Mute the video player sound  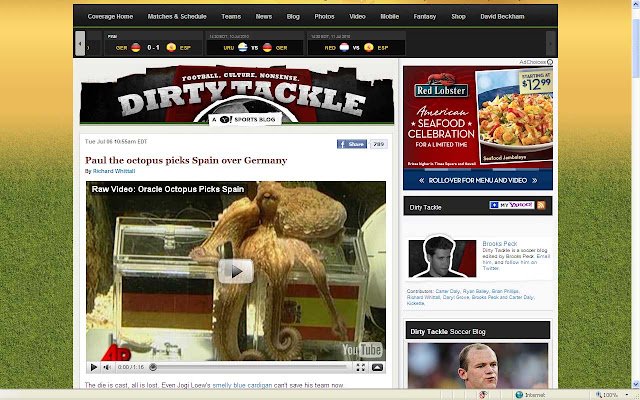tap(107, 367)
